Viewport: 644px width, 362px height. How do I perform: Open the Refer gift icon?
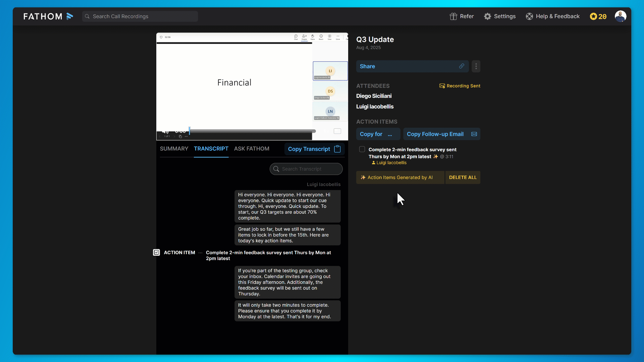pyautogui.click(x=453, y=16)
